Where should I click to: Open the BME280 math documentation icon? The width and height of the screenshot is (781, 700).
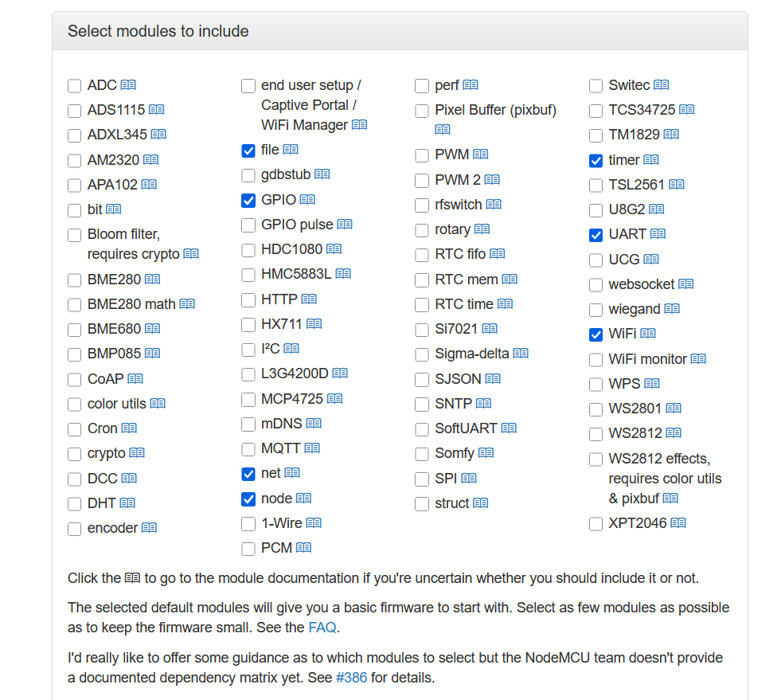(x=187, y=304)
